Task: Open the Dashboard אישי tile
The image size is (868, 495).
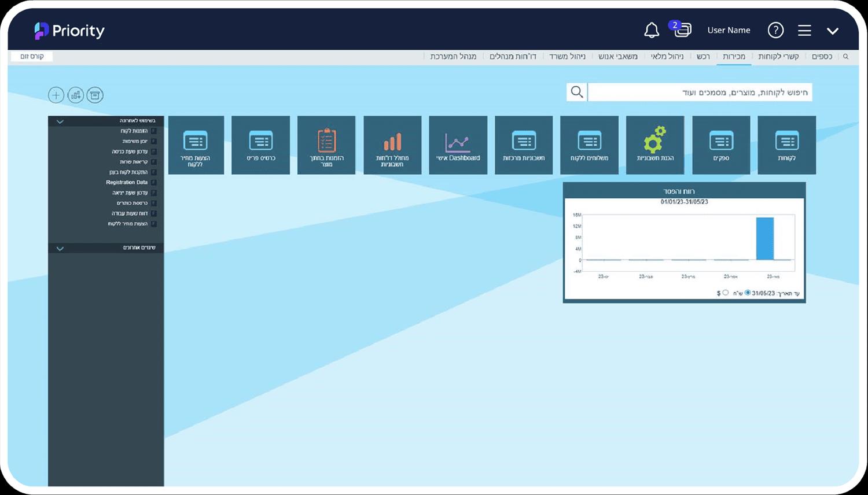Action: [458, 145]
